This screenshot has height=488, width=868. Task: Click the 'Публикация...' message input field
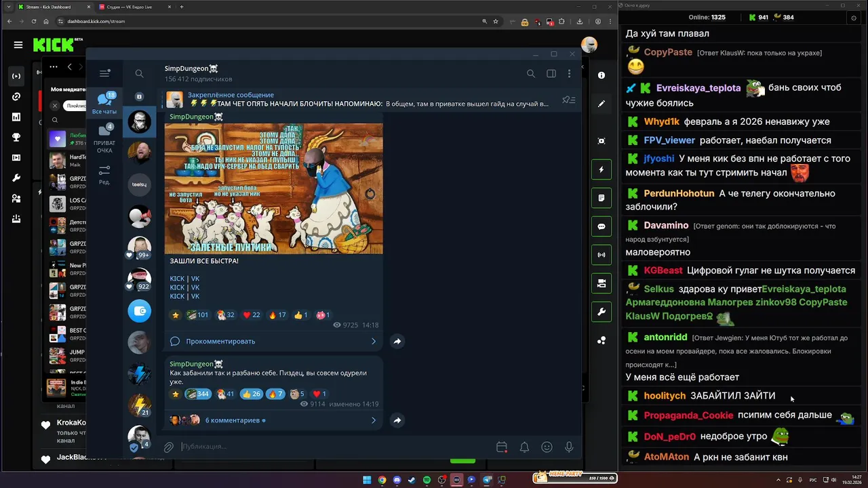point(336,447)
